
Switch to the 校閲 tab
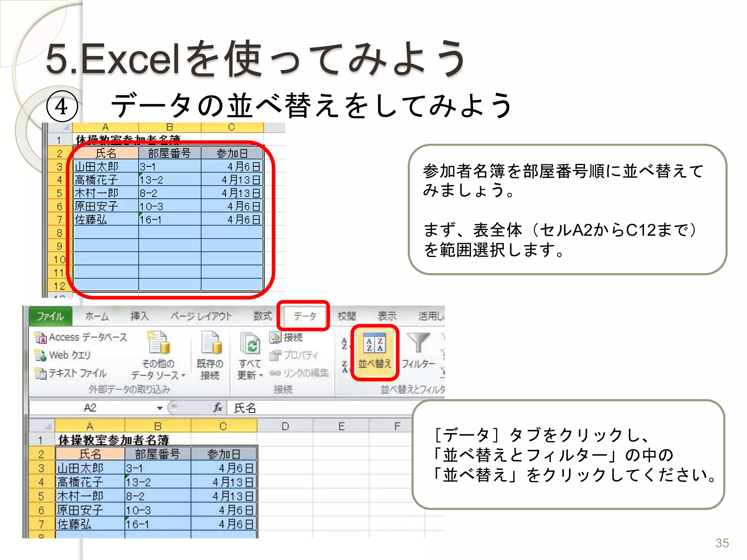click(x=347, y=316)
